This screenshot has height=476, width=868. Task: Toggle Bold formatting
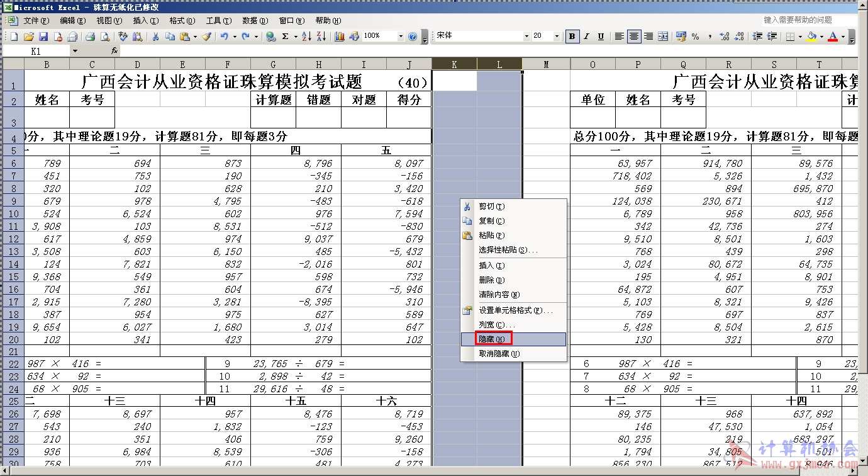click(572, 37)
